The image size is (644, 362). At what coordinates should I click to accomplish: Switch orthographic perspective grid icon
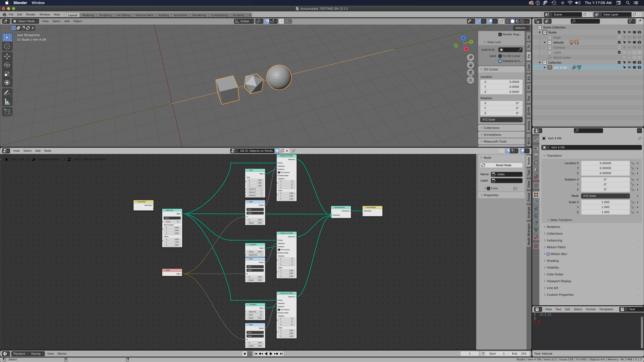click(x=471, y=80)
